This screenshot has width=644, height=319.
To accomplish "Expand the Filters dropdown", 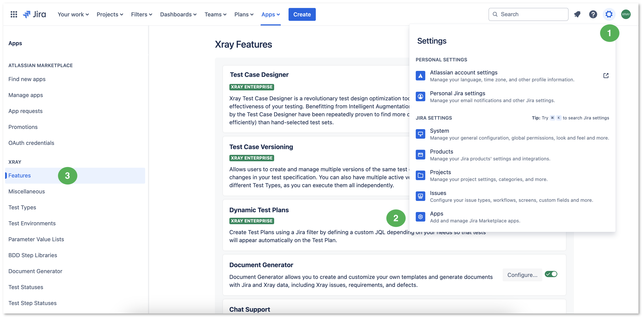I will click(142, 14).
